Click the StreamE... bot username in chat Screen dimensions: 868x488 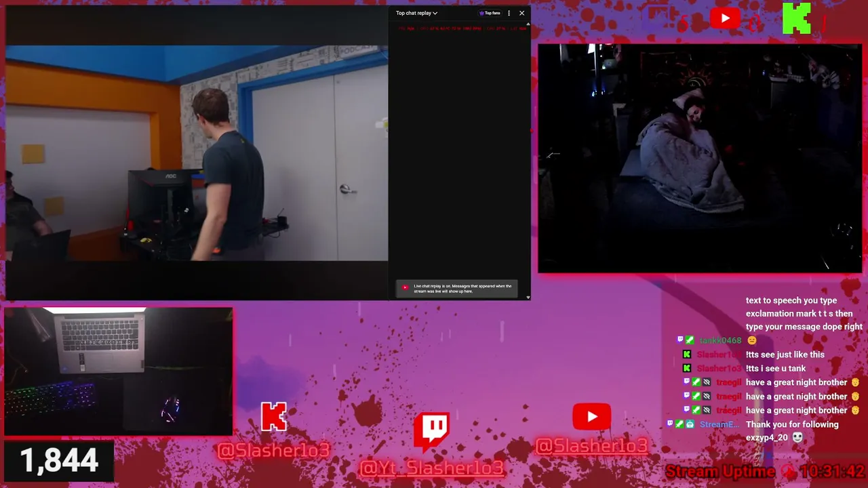click(x=719, y=424)
